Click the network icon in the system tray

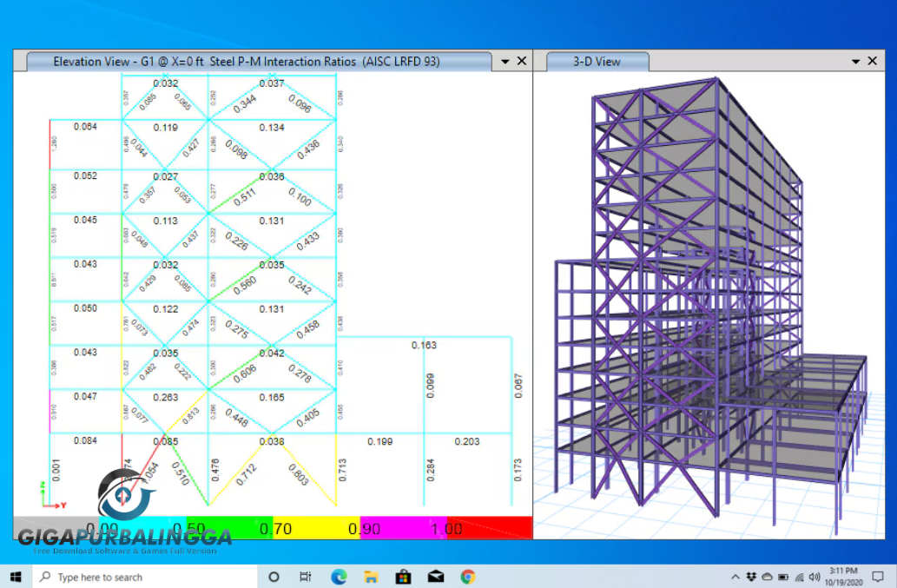[799, 577]
